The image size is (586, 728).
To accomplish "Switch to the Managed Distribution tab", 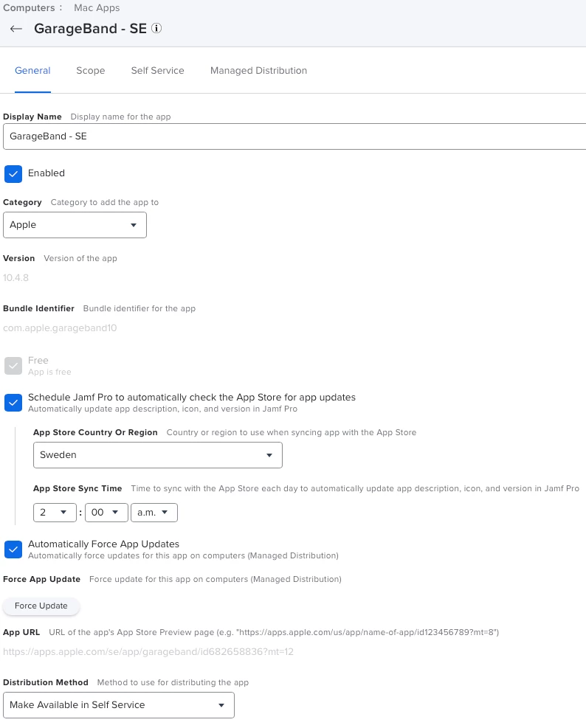I will [x=258, y=71].
